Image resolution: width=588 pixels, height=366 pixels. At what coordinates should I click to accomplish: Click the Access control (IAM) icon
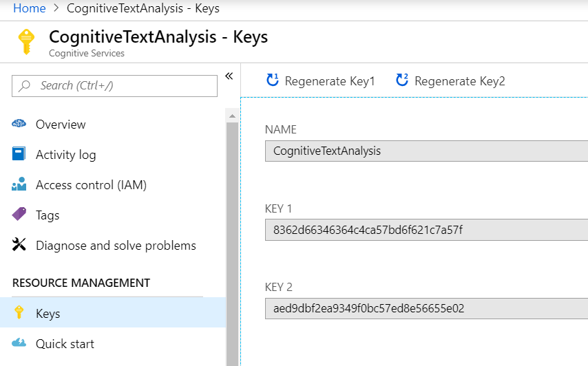coord(19,185)
